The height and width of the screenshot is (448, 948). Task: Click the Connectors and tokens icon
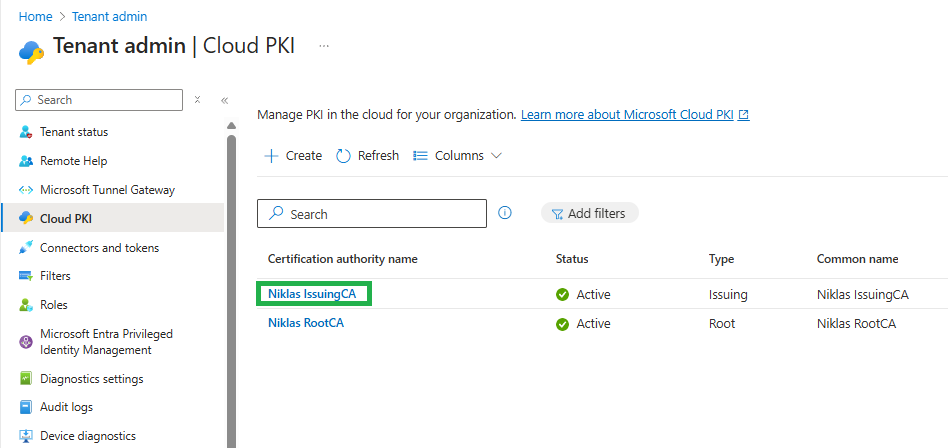click(26, 248)
